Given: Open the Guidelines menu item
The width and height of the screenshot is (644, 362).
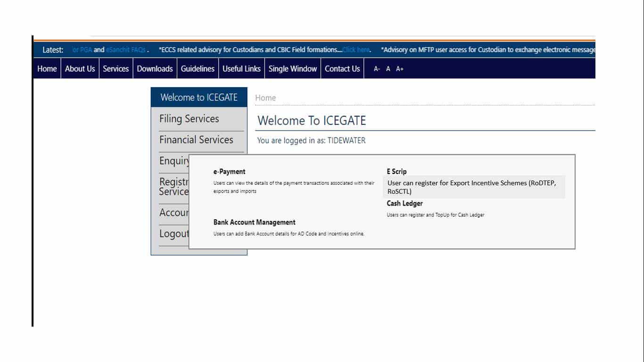Looking at the screenshot, I should [x=198, y=69].
